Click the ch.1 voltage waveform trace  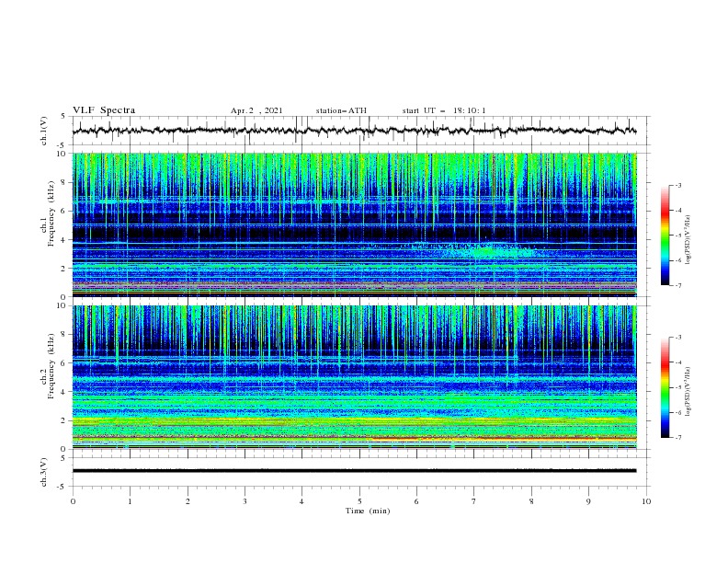(354, 131)
